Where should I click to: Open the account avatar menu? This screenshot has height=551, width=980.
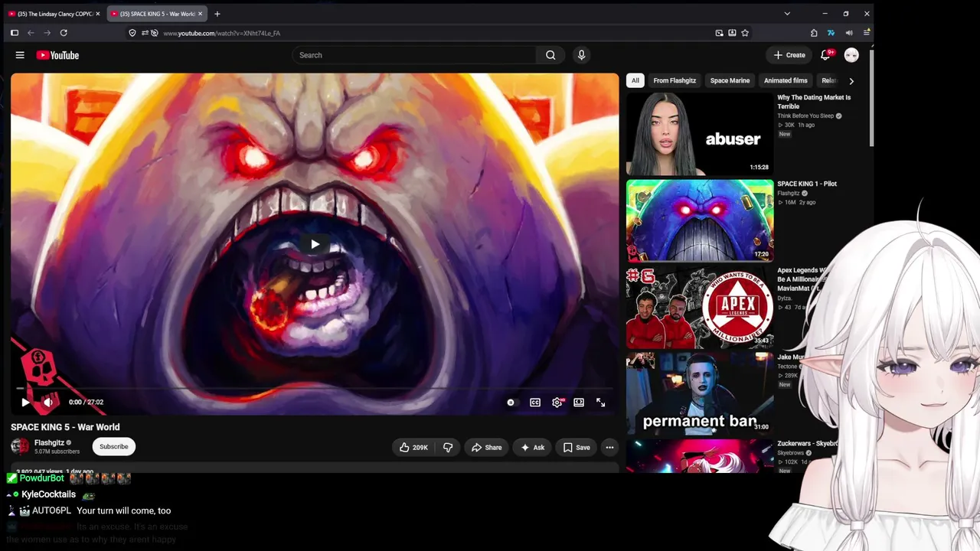coord(851,55)
